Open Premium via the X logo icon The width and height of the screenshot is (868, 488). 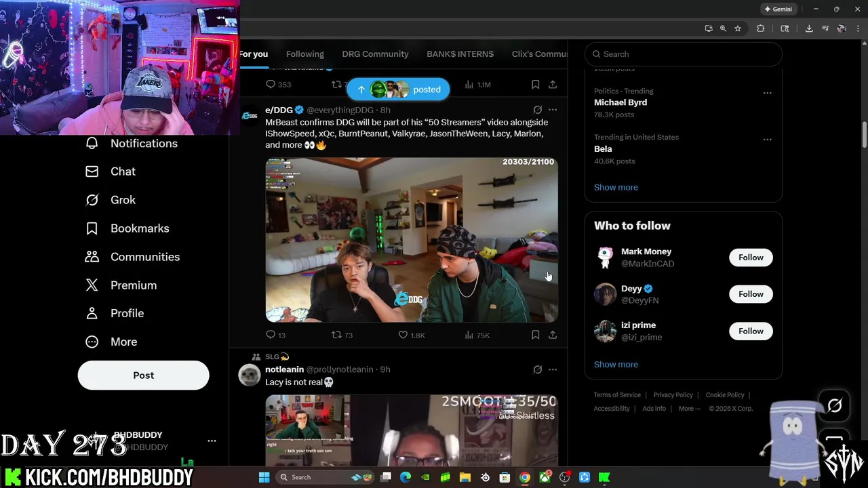[92, 285]
